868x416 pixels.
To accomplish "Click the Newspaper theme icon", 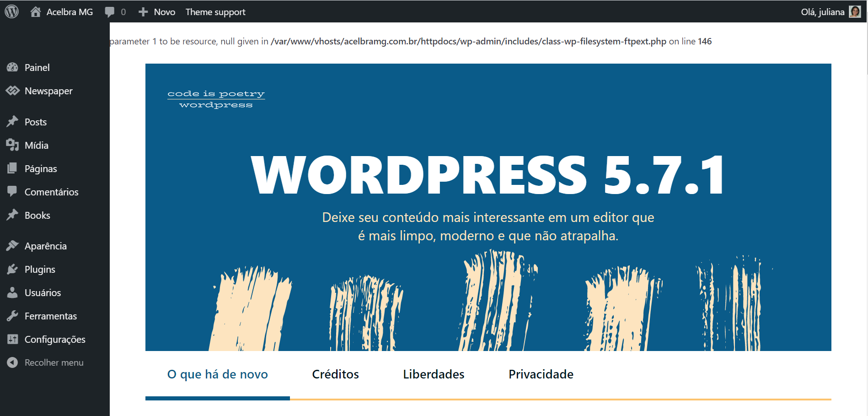I will 12,91.
